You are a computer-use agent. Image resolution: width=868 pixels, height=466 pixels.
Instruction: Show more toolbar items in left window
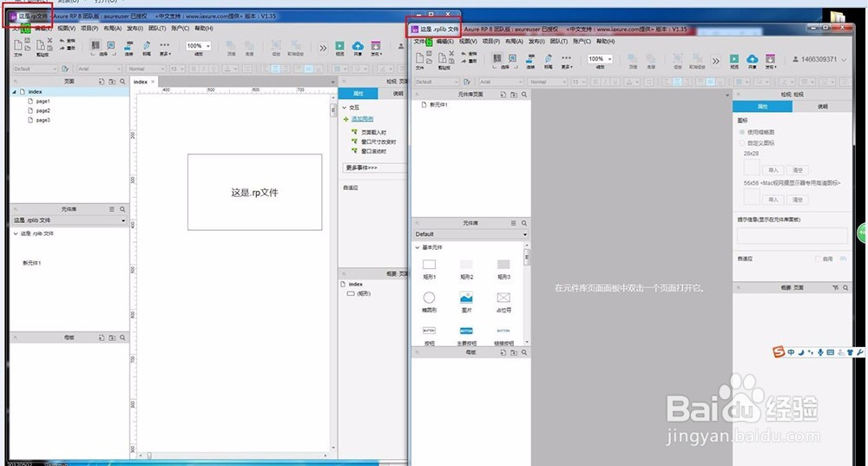323,48
